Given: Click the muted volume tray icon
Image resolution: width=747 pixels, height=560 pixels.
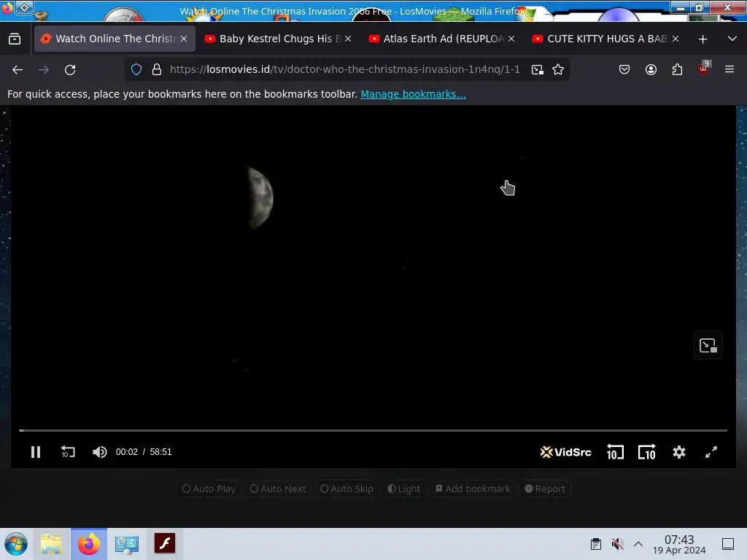Looking at the screenshot, I should tap(617, 544).
